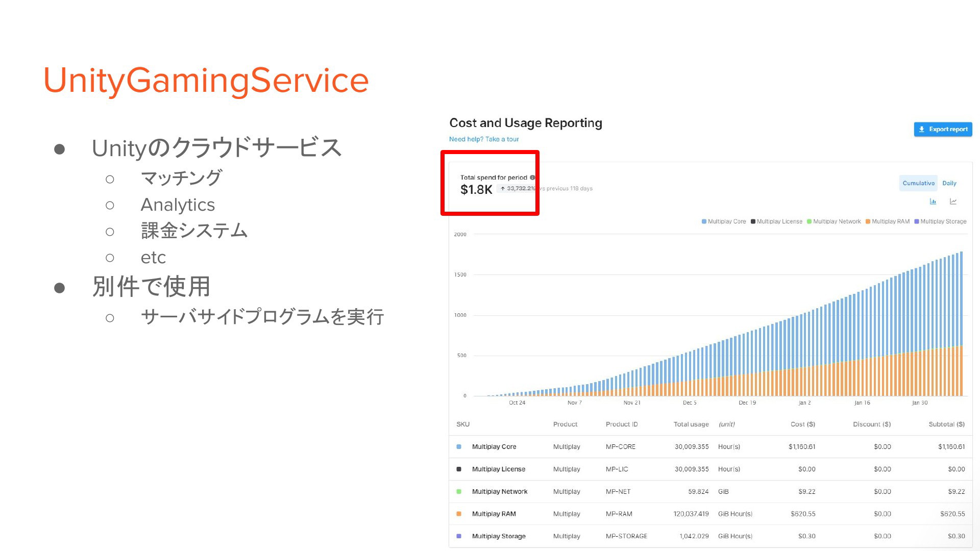Click the 1,042.029 total usage value
Viewport: 980px width, 551px height.
(694, 536)
